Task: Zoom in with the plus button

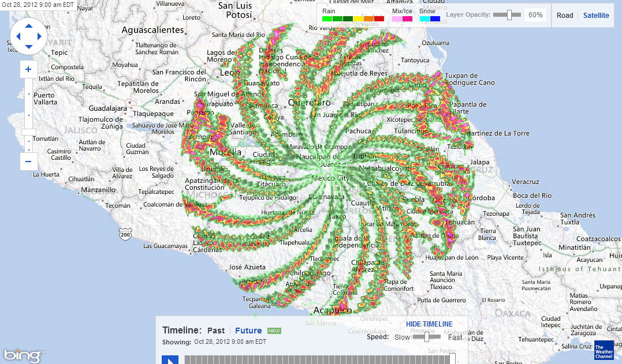Action: coord(28,69)
